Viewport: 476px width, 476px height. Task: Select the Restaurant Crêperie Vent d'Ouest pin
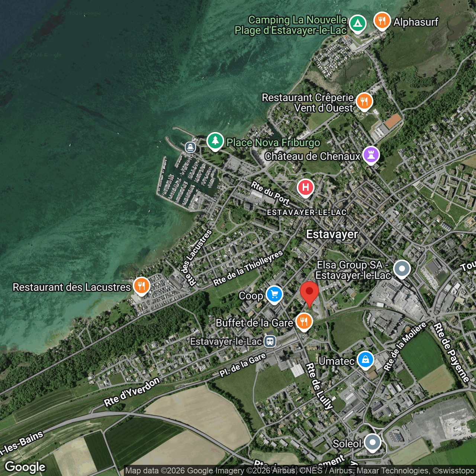click(364, 102)
